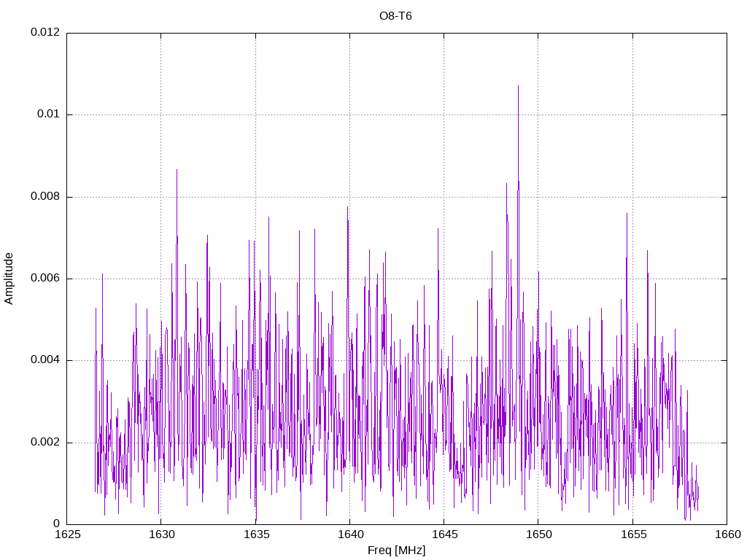747x560 pixels.
Task: Click the 1660 x-axis tick label
Action: (x=727, y=534)
